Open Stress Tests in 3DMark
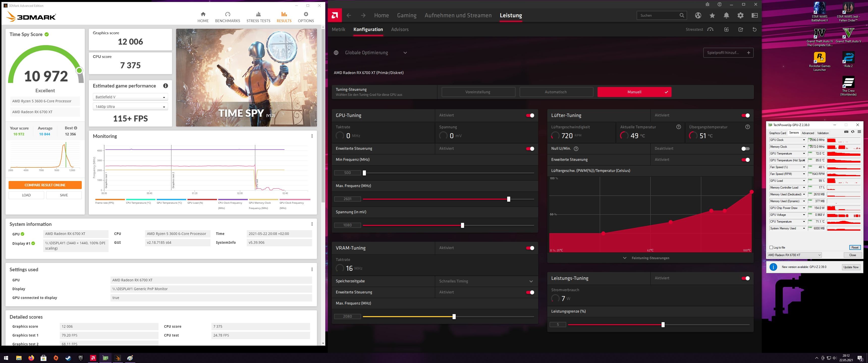 tap(258, 17)
